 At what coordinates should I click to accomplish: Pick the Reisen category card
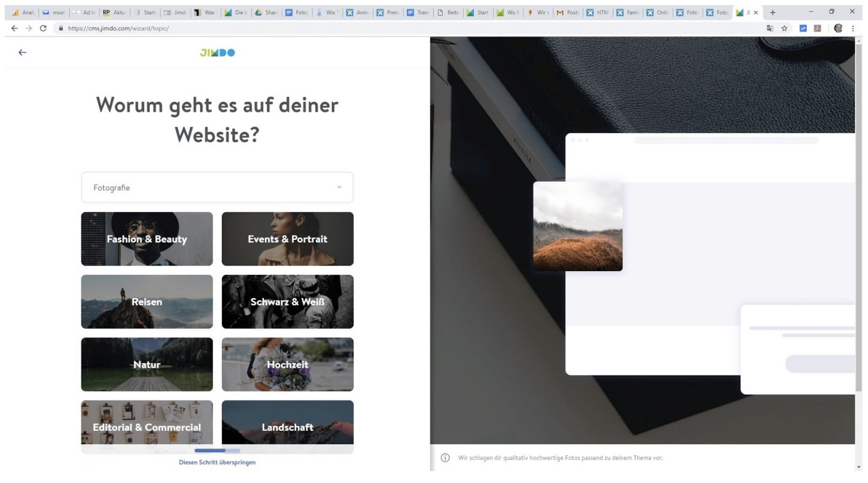pyautogui.click(x=147, y=302)
